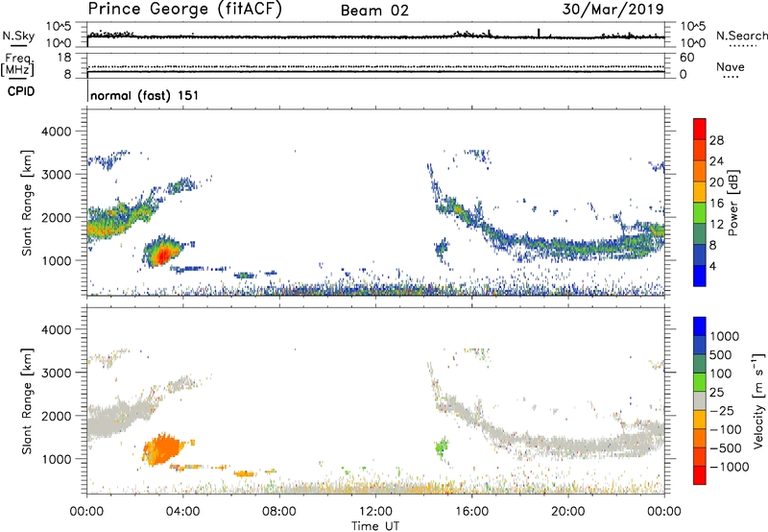Pick the blue Velocity segment above 1000
The height and width of the screenshot is (532, 768).
700,326
